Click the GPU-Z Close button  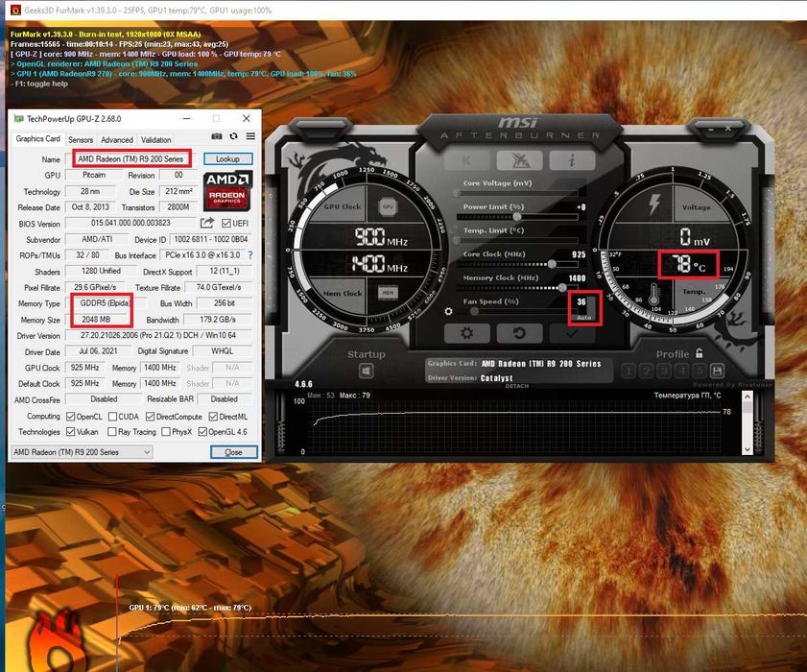[234, 452]
